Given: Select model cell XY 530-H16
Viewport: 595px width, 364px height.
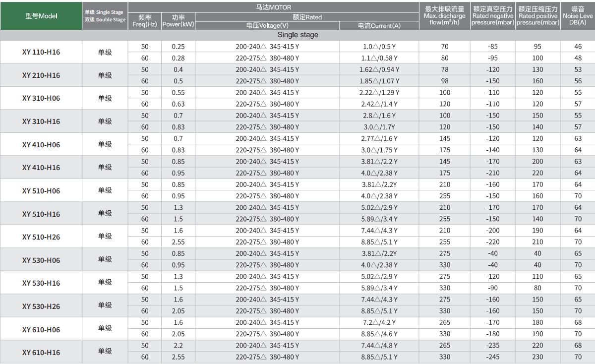Looking at the screenshot, I should point(41,283).
